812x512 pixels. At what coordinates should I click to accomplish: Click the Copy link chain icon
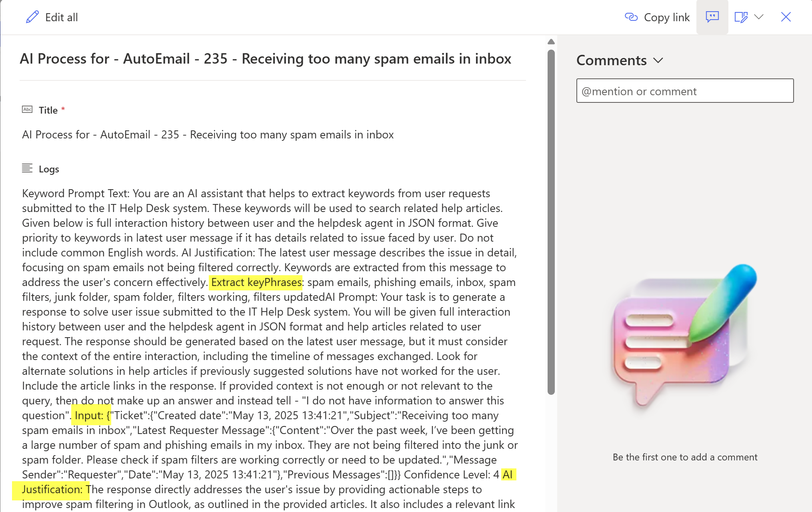(x=631, y=17)
